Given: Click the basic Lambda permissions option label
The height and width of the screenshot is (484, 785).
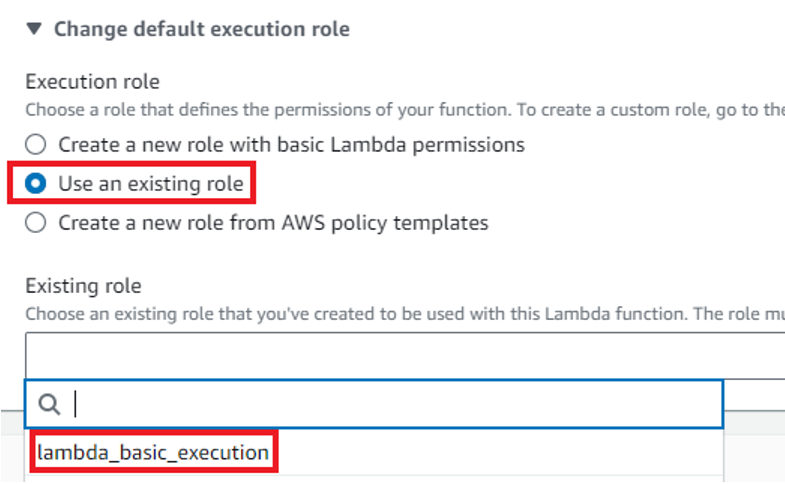Looking at the screenshot, I should point(291,145).
